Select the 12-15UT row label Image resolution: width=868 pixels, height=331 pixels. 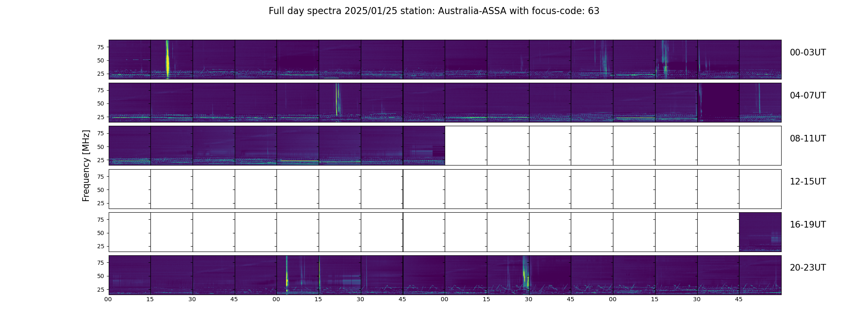coord(808,182)
